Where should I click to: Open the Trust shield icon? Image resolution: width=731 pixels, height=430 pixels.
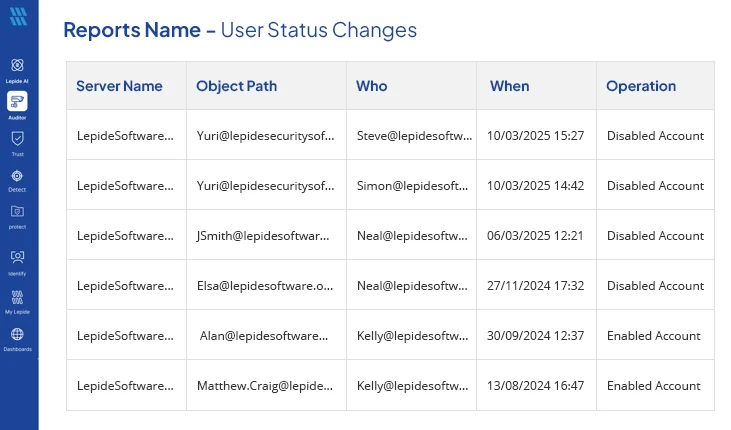(17, 139)
